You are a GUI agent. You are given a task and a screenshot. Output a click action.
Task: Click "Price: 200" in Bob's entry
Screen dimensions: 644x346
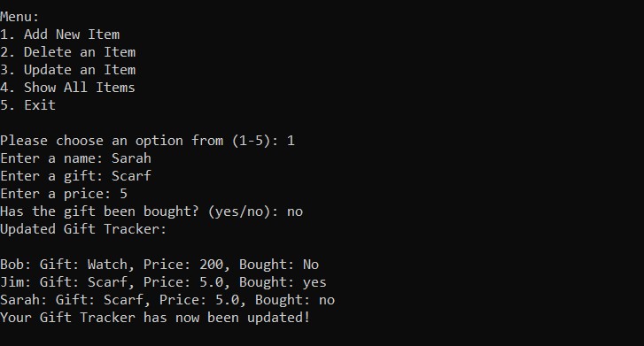coord(183,265)
